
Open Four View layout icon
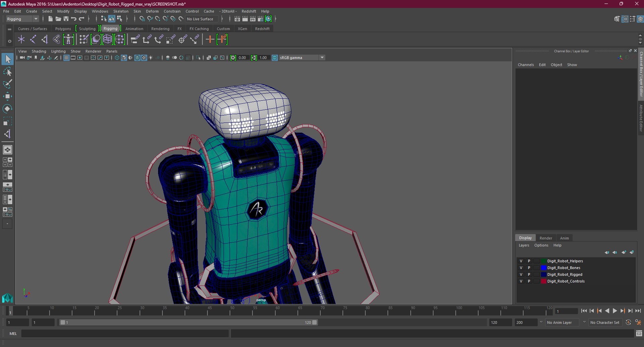(x=7, y=162)
